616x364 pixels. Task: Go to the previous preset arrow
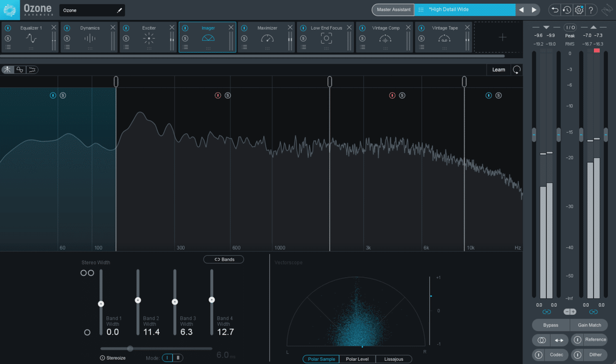[522, 10]
